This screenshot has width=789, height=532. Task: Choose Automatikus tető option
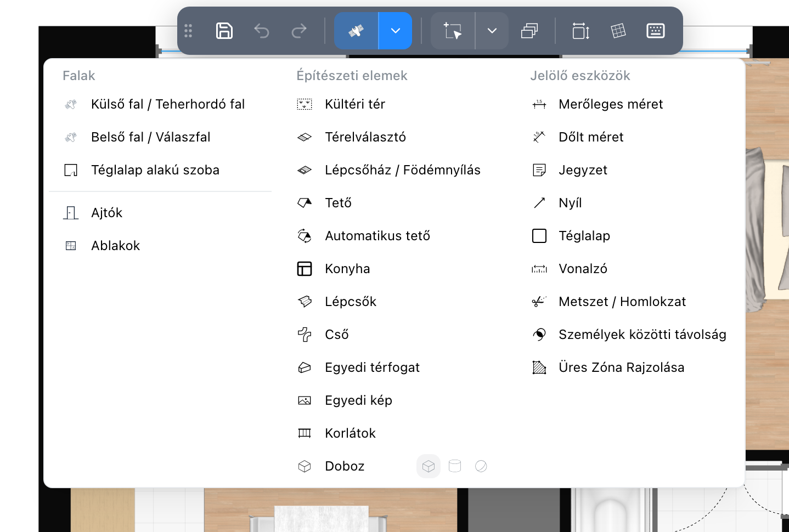[394, 236]
